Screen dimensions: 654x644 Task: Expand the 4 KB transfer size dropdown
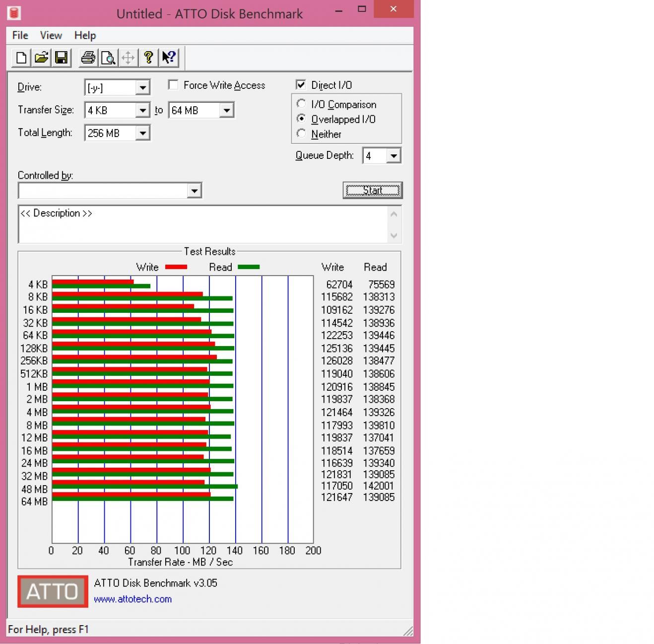click(142, 110)
